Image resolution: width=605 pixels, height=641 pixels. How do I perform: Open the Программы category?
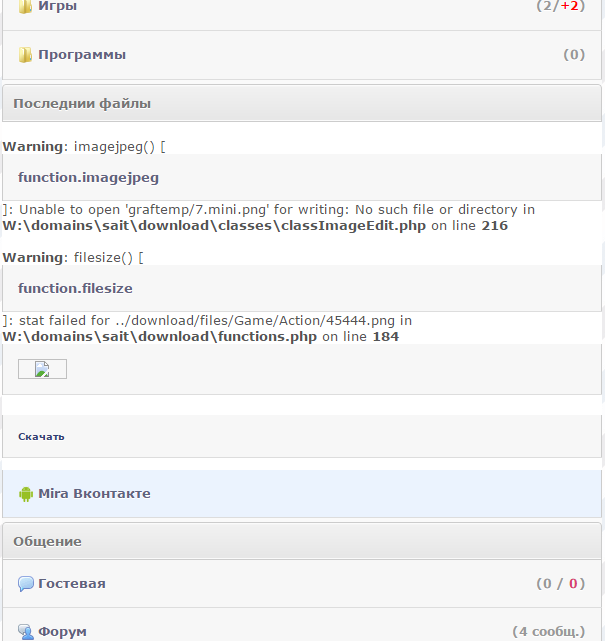pos(82,55)
